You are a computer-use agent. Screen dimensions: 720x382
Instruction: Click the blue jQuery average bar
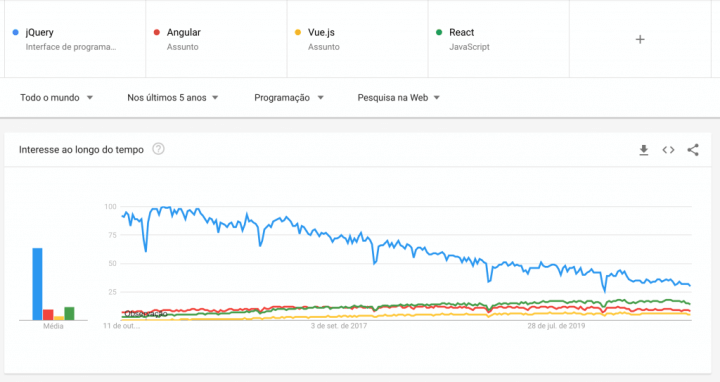pos(37,284)
